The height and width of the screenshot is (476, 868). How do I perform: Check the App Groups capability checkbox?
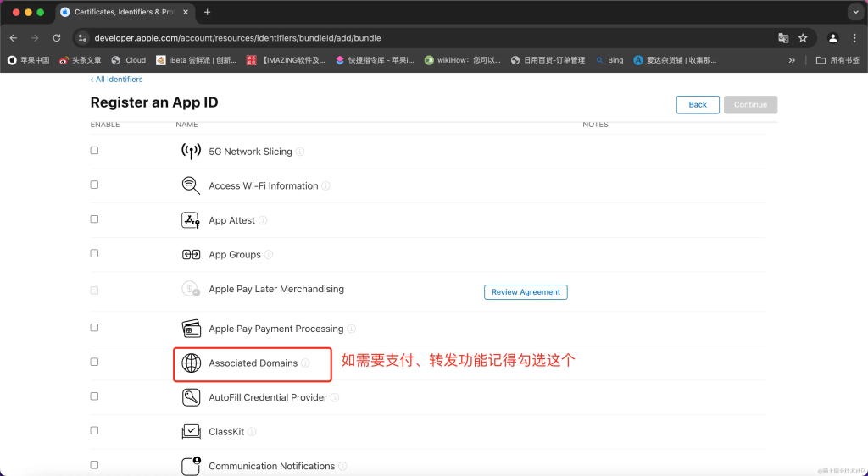click(x=94, y=253)
